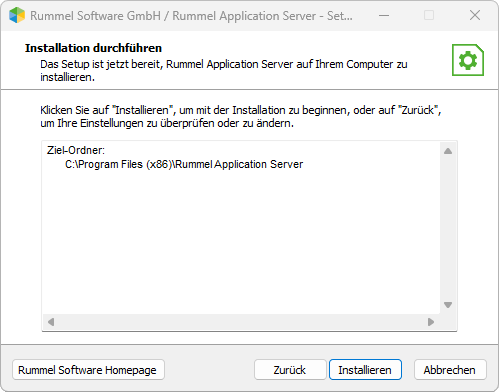
Task: Minimize the setup window
Action: (x=384, y=15)
